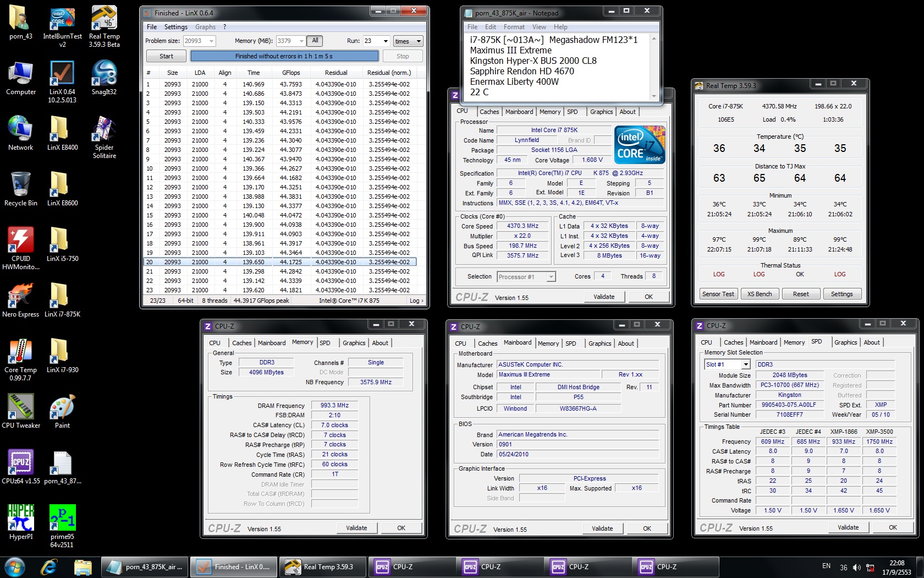Select the SnagIt32 desktop icon
This screenshot has width=924, height=578.
(x=104, y=78)
